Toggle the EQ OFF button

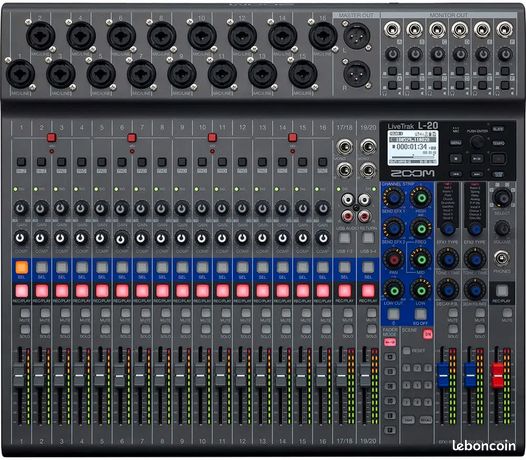point(421,314)
